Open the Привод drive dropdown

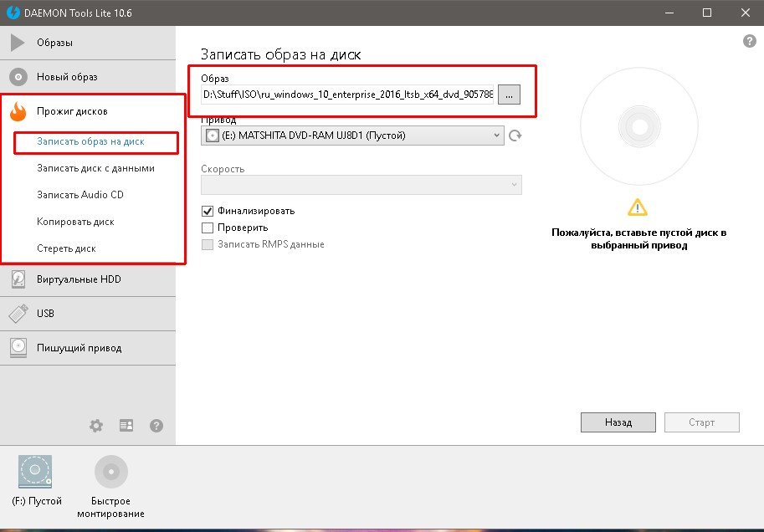[x=352, y=136]
